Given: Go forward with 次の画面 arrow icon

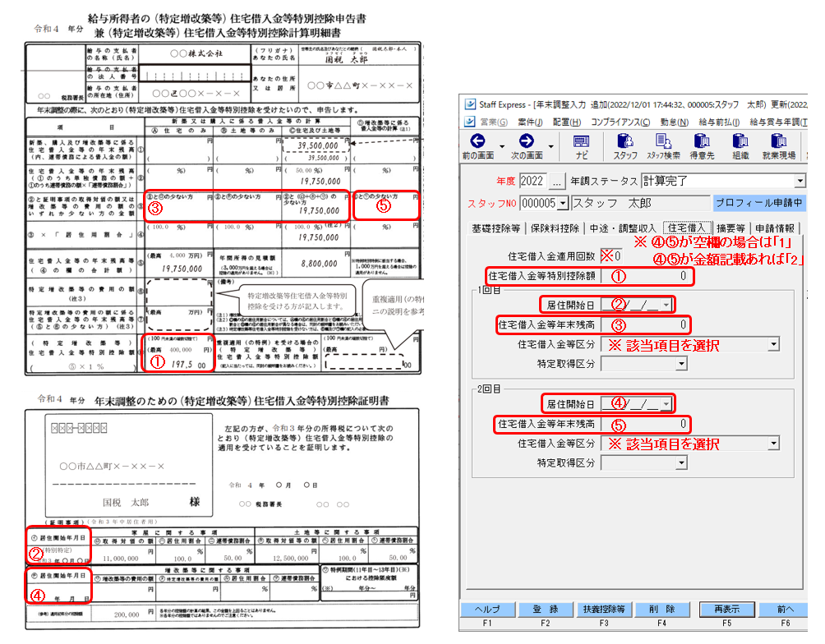Looking at the screenshot, I should coord(526,141).
